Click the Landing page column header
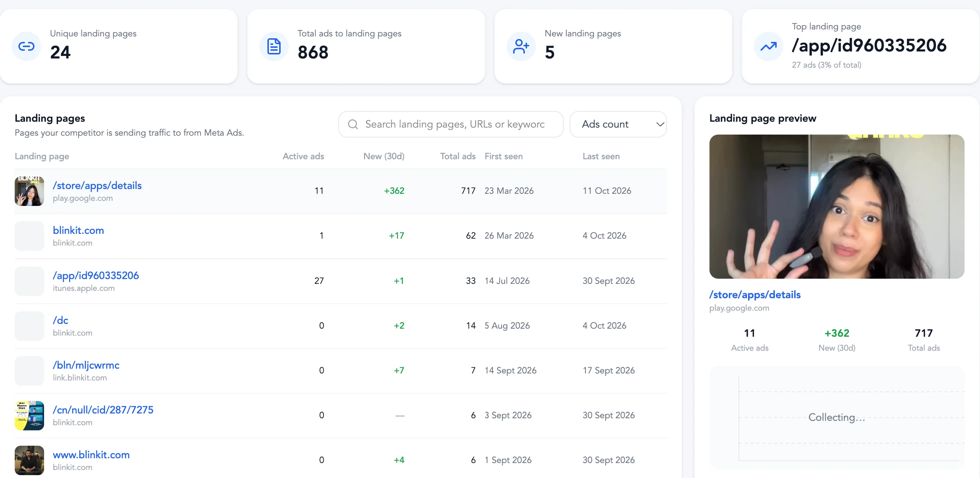This screenshot has height=478, width=980. click(42, 157)
